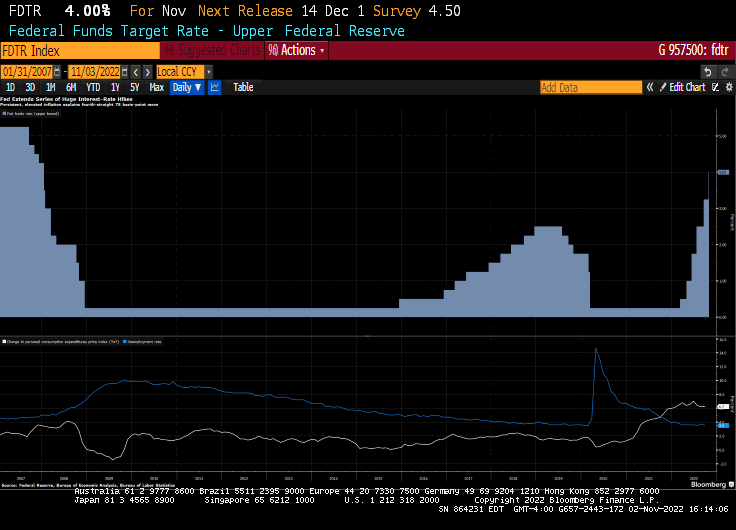Select the Max time range button
This screenshot has height=530, width=736.
pos(156,87)
